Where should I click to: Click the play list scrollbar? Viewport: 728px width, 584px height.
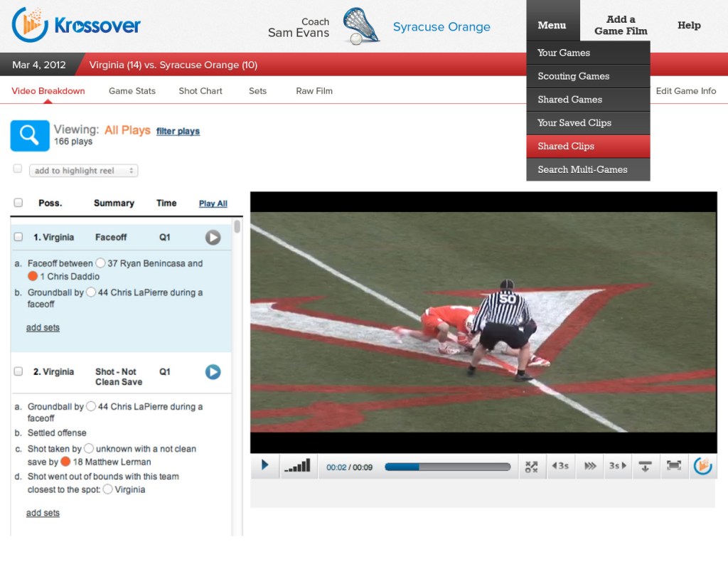click(x=237, y=227)
